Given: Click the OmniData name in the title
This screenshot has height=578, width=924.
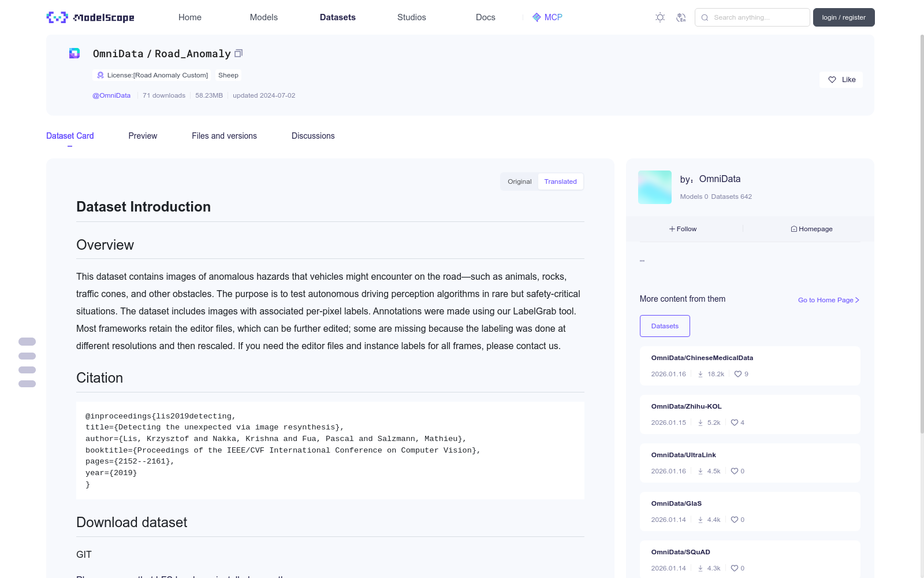Looking at the screenshot, I should click(118, 54).
